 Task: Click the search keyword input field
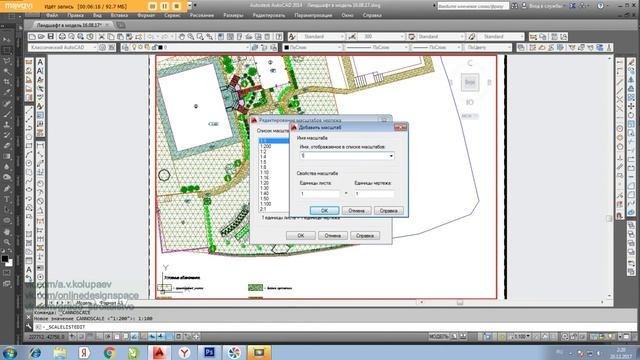tap(473, 6)
